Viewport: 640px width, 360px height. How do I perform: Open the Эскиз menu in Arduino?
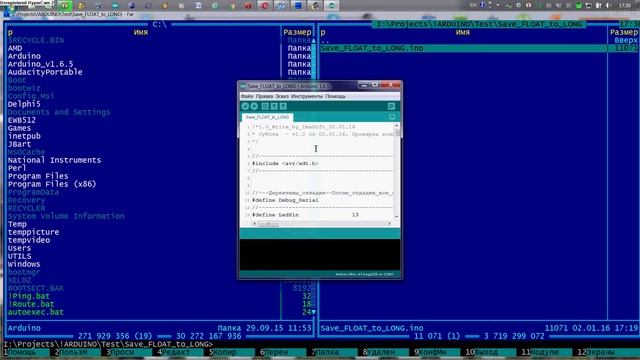[282, 96]
